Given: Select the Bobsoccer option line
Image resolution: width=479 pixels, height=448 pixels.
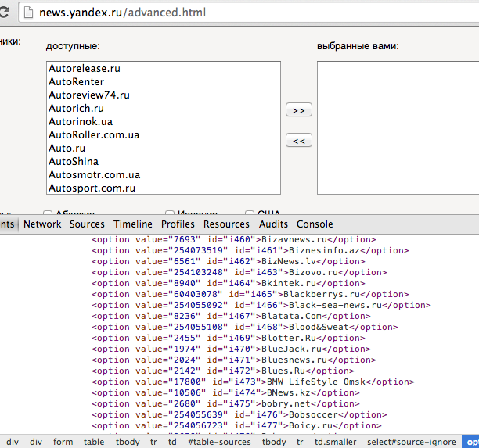Looking at the screenshot, I should point(239,415).
